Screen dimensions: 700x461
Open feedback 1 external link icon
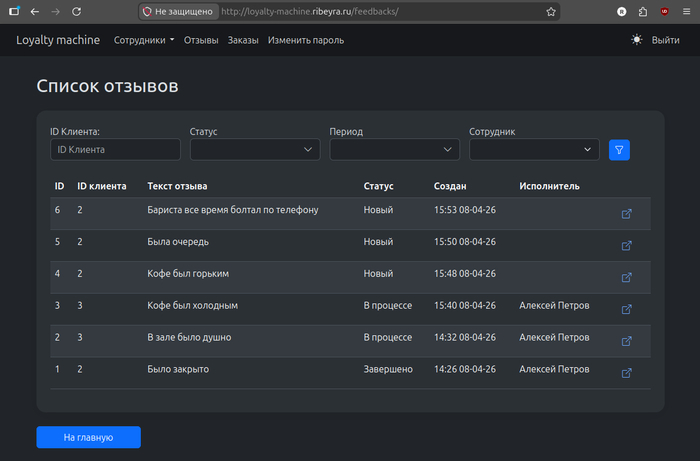[x=627, y=373]
